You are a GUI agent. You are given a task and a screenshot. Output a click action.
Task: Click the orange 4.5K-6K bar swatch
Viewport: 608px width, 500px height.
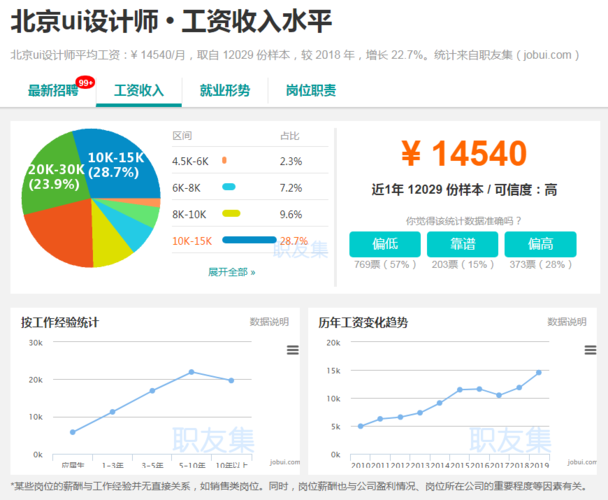point(224,160)
